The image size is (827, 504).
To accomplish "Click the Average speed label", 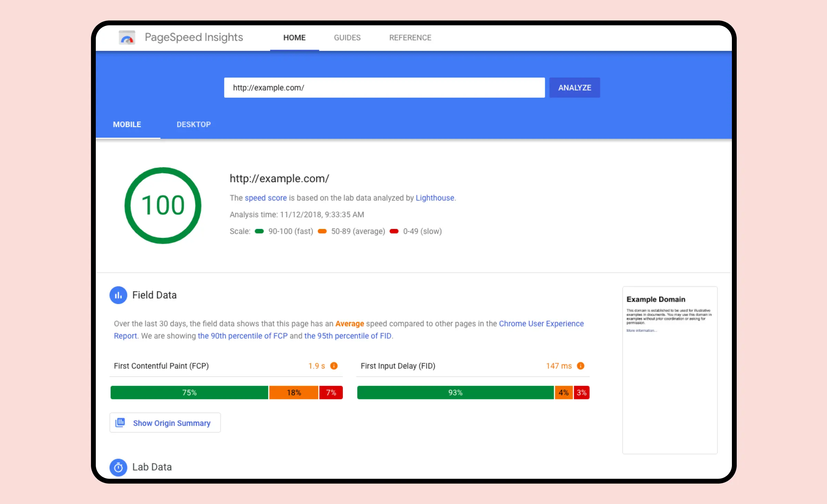I will click(349, 324).
